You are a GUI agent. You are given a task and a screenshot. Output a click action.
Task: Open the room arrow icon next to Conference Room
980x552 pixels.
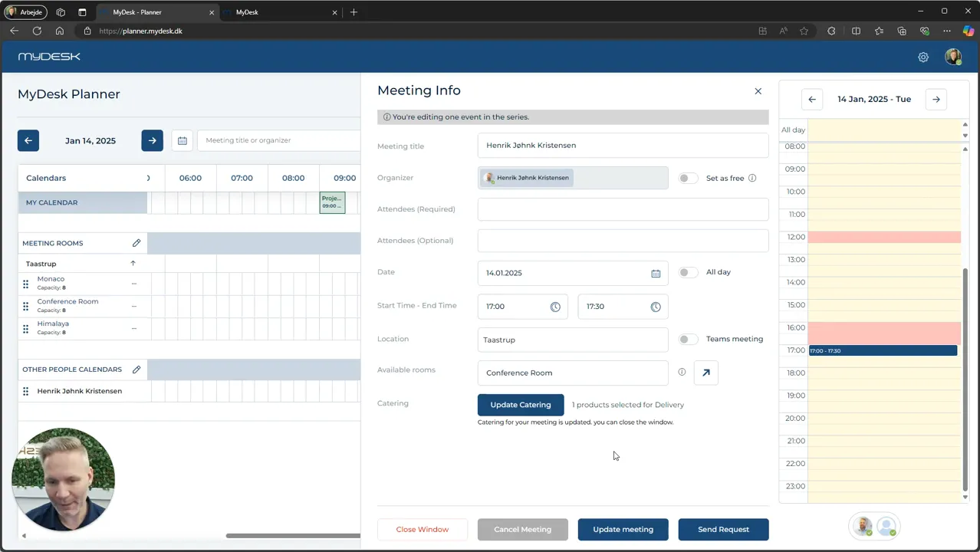[706, 373]
